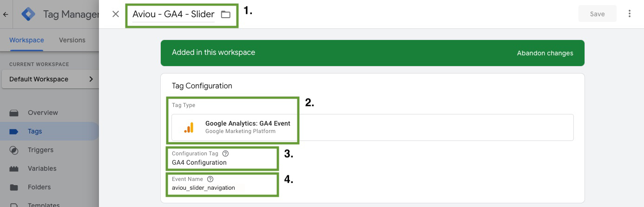Click the Added in this workspace banner text
The height and width of the screenshot is (207, 644).
pos(213,53)
